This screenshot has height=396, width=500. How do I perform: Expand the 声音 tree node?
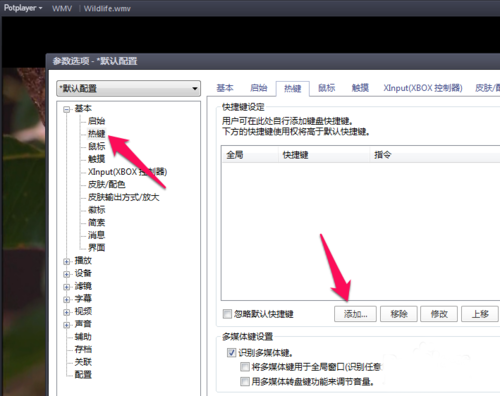[x=67, y=325]
